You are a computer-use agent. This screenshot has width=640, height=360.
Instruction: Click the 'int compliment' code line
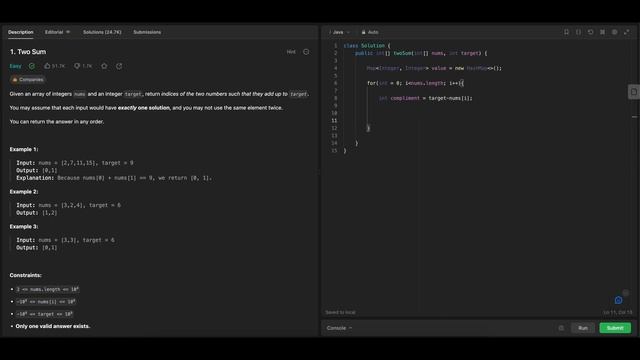click(425, 98)
